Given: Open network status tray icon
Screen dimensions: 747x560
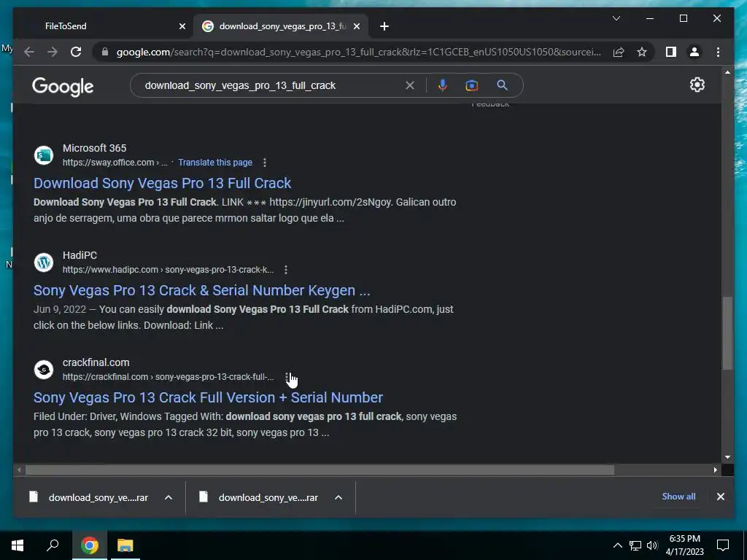Looking at the screenshot, I should tap(635, 545).
